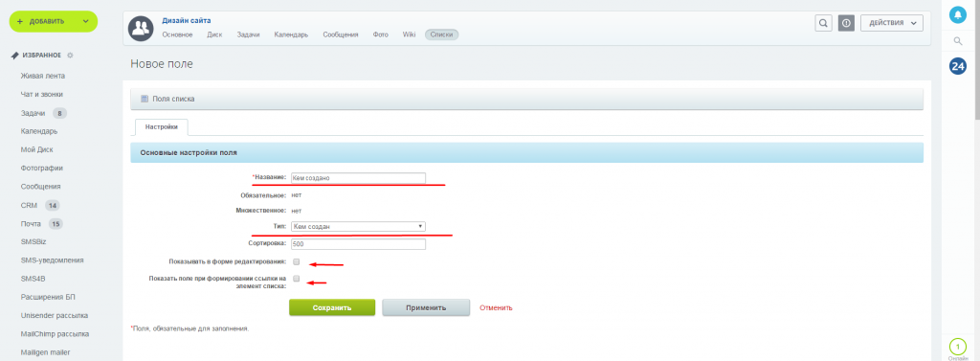Click the page vertical scrollbar
980x361 pixels.
click(x=976, y=59)
